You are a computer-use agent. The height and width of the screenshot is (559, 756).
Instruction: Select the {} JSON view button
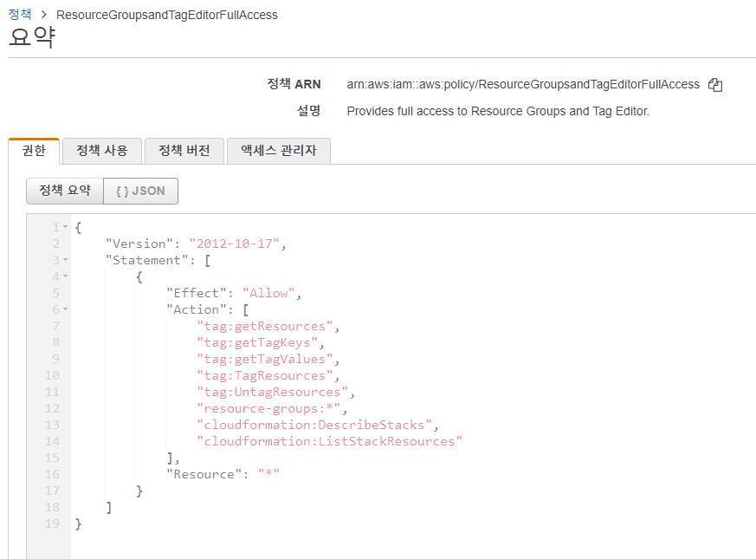click(141, 191)
